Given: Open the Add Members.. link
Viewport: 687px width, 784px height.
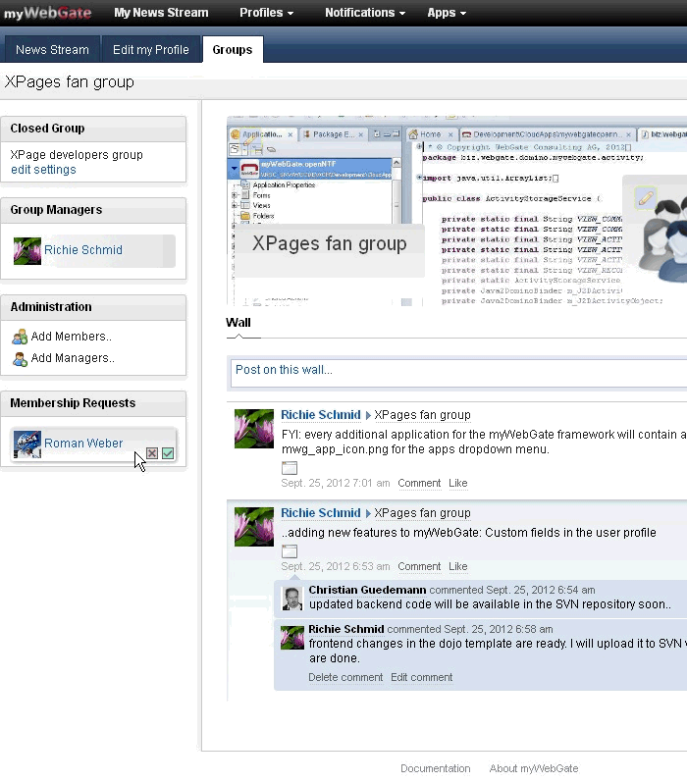Looking at the screenshot, I should click(71, 337).
